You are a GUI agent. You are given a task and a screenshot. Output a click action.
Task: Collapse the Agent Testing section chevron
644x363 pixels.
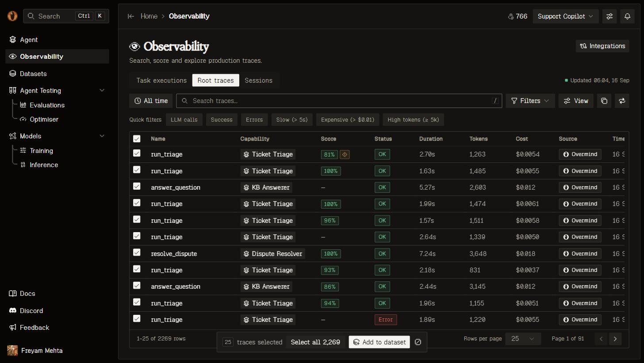point(102,91)
